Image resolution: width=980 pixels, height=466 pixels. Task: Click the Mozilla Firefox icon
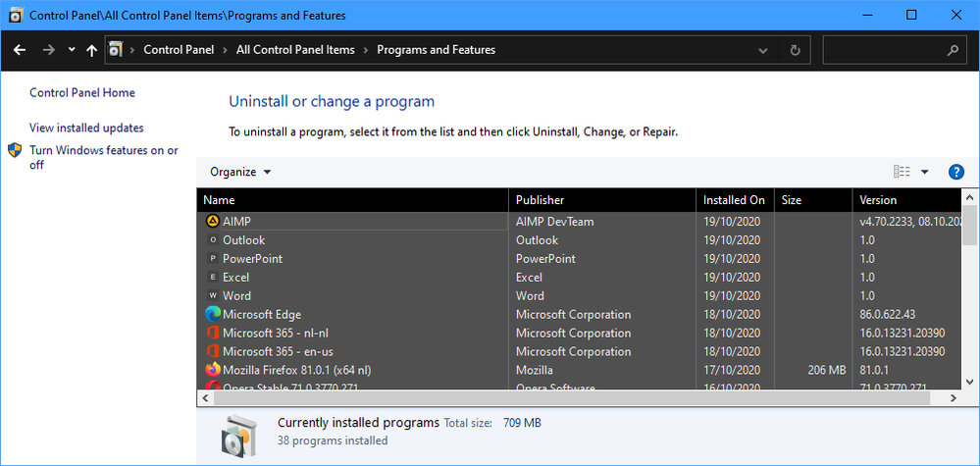[213, 370]
